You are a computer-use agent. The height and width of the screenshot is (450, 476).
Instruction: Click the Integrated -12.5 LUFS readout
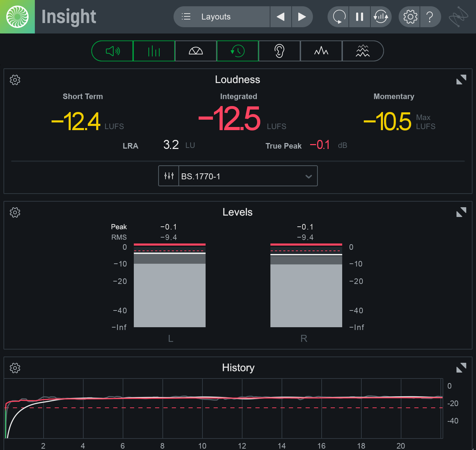pos(229,119)
